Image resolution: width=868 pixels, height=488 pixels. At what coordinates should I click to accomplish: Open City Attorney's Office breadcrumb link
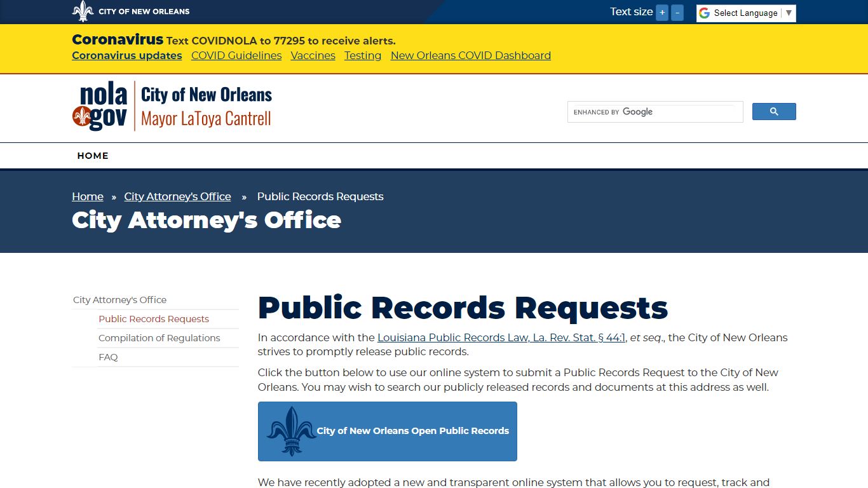pyautogui.click(x=177, y=196)
